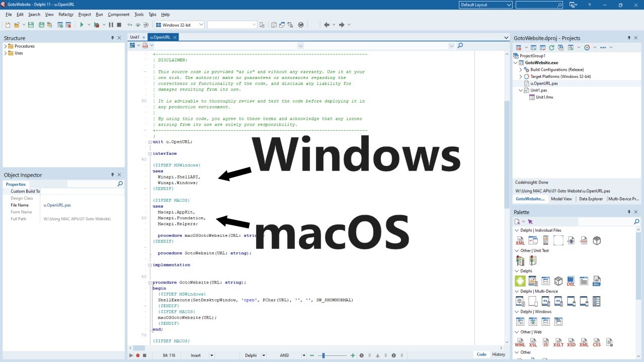Click the zoom in plus icon
This screenshot has width=644, height=362.
pyautogui.click(x=353, y=355)
